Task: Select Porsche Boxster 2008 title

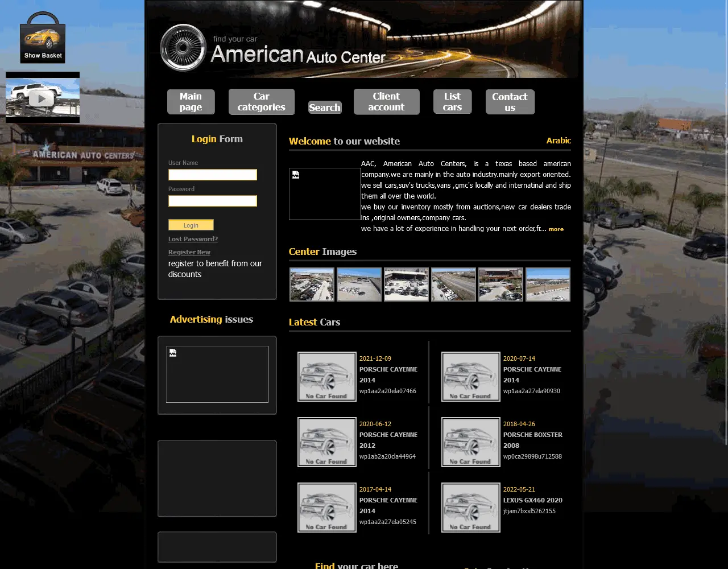Action: (x=533, y=440)
